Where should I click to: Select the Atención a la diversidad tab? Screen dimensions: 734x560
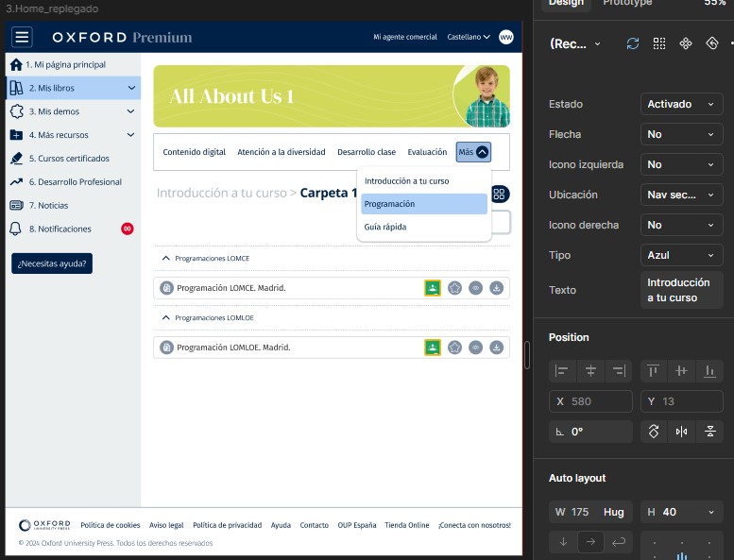[282, 152]
